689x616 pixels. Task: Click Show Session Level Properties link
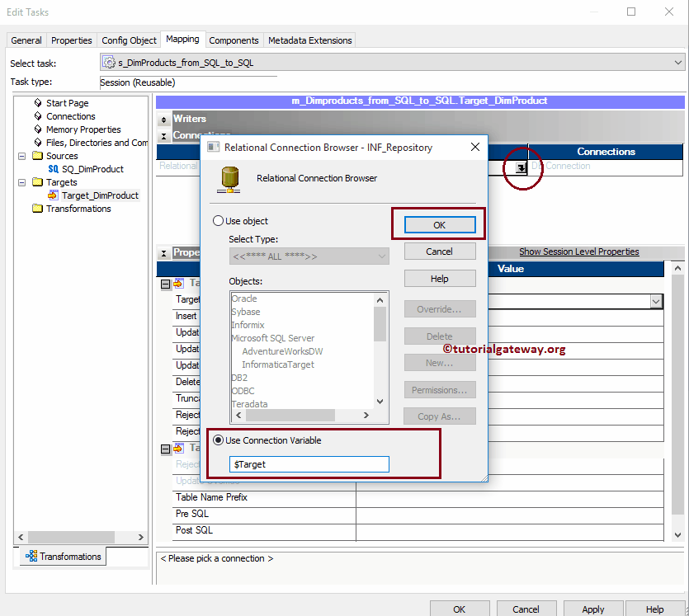point(578,252)
